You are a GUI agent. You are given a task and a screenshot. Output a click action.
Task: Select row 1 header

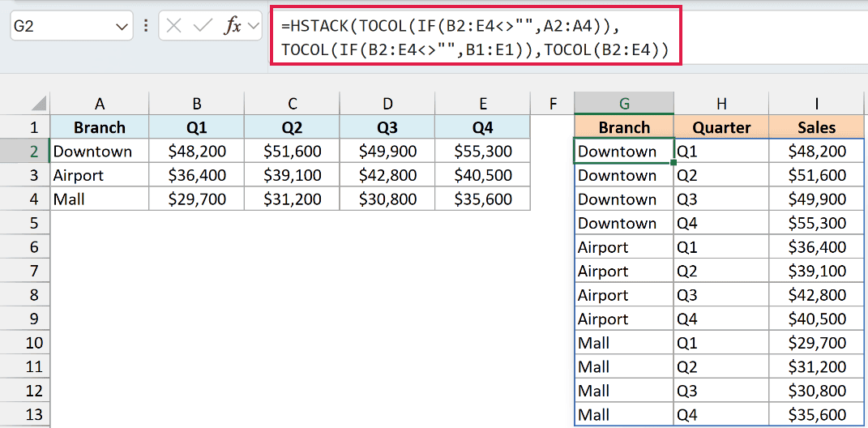(25, 127)
